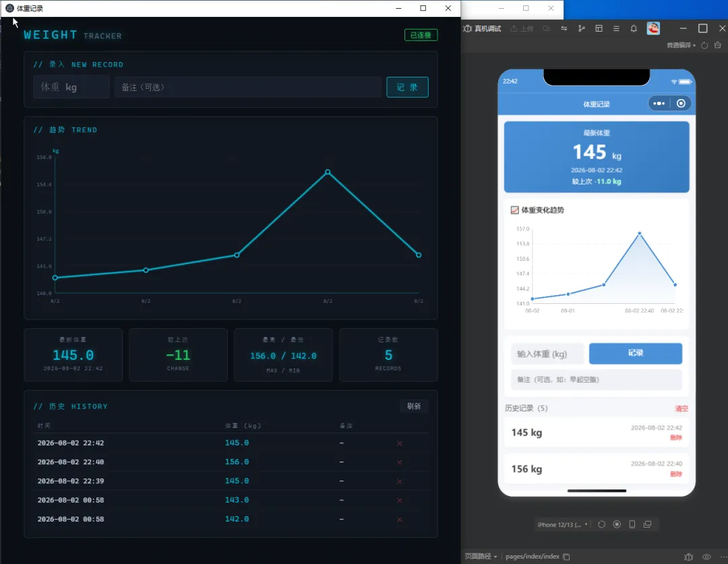
Task: Click the 156.0 / 142.0 MAX/MIN card
Action: point(283,354)
